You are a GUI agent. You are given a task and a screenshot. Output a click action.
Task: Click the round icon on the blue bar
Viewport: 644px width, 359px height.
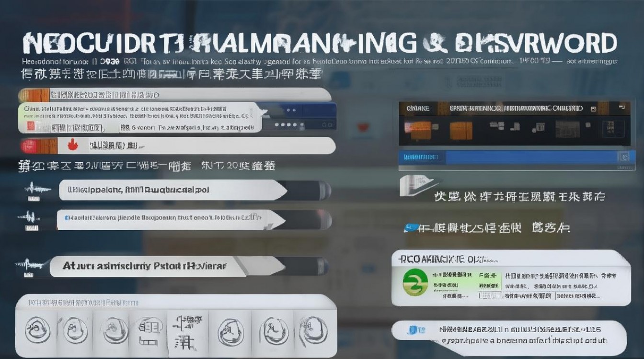pos(624,157)
